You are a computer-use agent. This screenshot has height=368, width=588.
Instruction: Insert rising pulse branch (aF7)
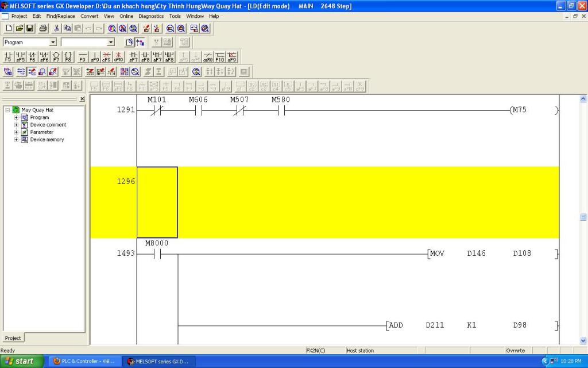157,57
